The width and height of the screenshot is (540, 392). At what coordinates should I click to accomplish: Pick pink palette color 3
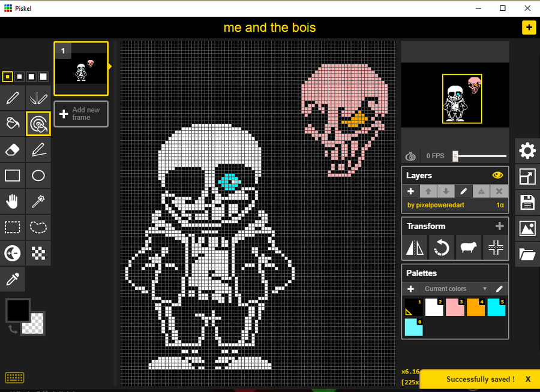pos(455,307)
